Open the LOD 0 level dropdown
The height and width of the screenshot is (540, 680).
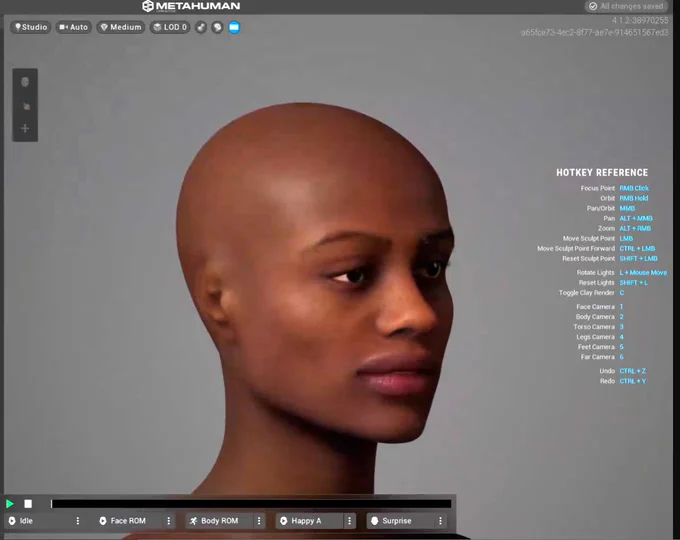pyautogui.click(x=170, y=27)
